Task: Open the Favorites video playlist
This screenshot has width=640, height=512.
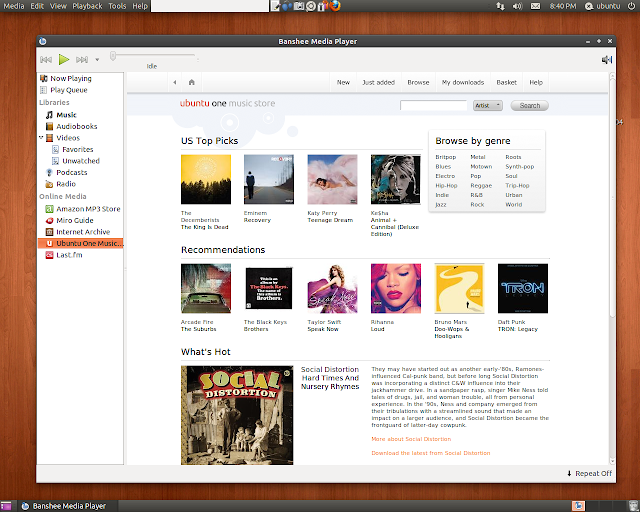Action: 73,149
